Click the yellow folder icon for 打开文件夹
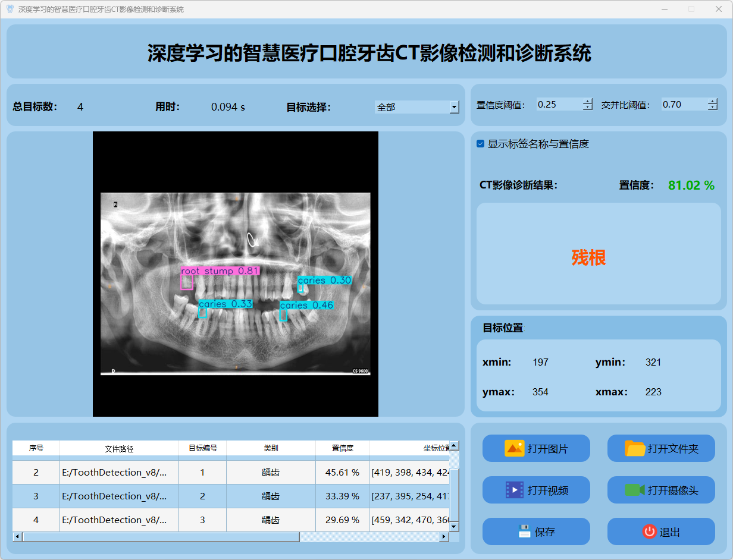The width and height of the screenshot is (733, 560). pyautogui.click(x=635, y=448)
